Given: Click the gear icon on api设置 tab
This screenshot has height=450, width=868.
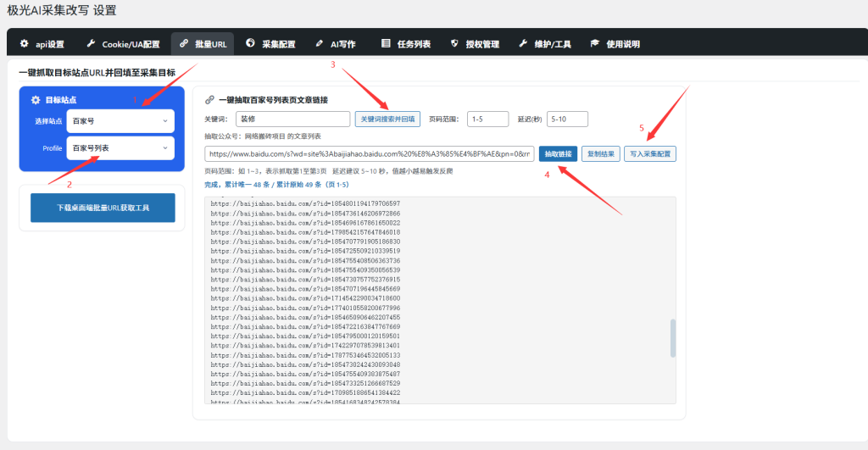Looking at the screenshot, I should [x=25, y=43].
